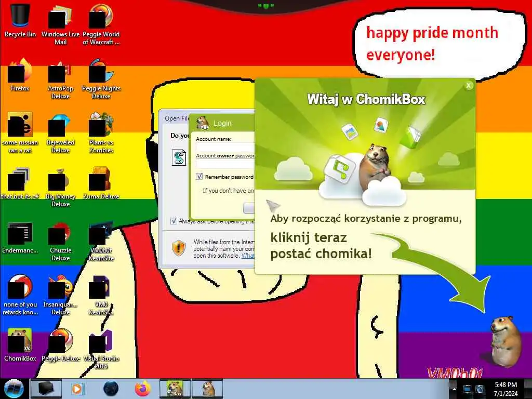Image resolution: width=532 pixels, height=399 pixels.
Task: Open Peggle Deluxe desktop icon
Action: coord(60,345)
